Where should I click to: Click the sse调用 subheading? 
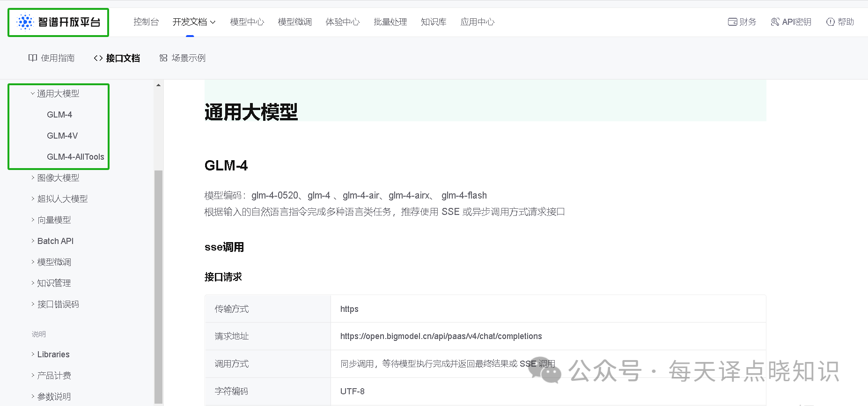click(224, 247)
